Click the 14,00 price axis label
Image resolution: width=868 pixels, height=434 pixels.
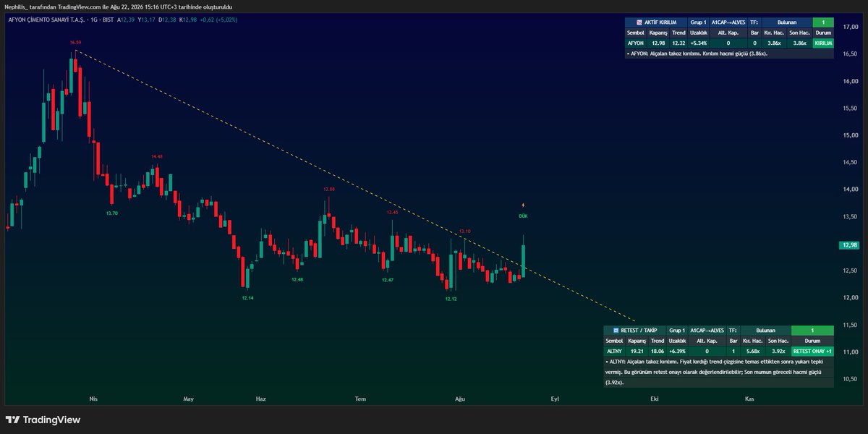click(850, 189)
